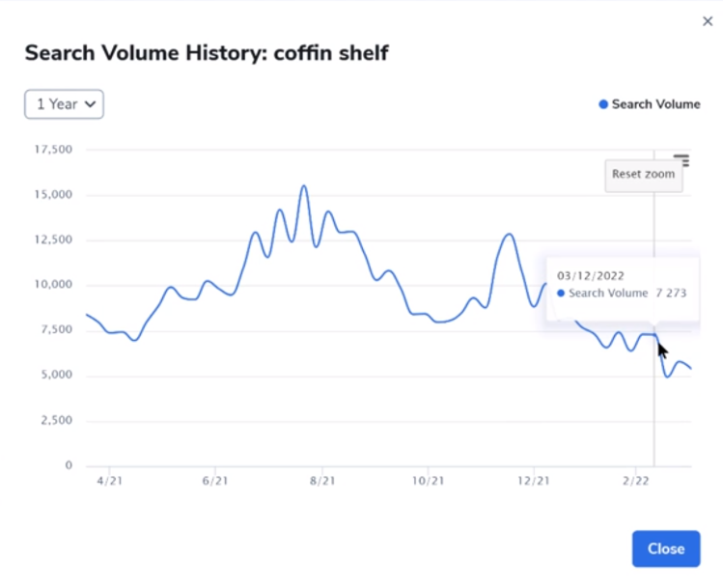Image resolution: width=723 pixels, height=588 pixels.
Task: Click the 2/22 x-axis label
Action: tap(638, 480)
